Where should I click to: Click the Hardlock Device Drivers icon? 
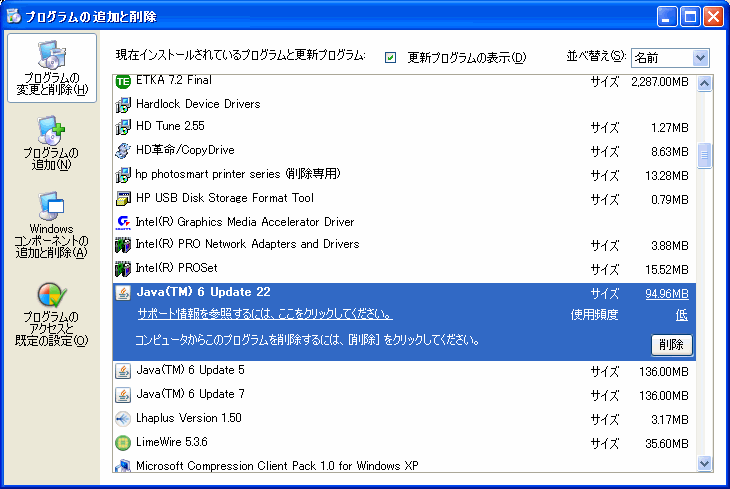pyautogui.click(x=123, y=104)
